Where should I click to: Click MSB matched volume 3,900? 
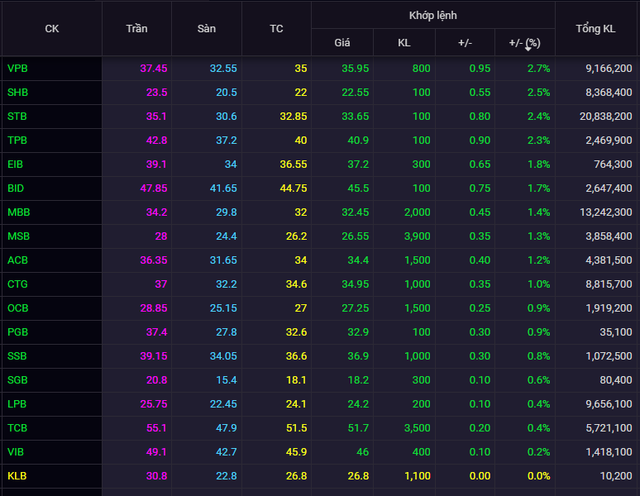point(417,236)
